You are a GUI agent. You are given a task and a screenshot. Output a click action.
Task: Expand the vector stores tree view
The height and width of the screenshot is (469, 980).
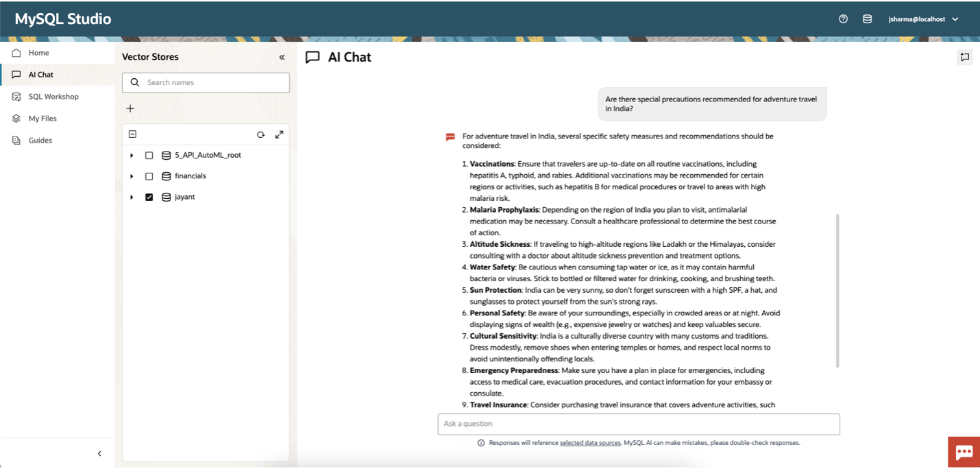(279, 134)
